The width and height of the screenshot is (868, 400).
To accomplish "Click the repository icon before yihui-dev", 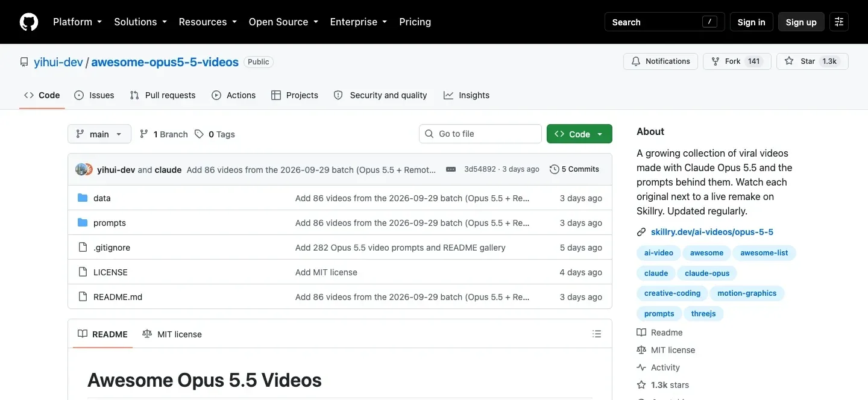I will coord(24,62).
